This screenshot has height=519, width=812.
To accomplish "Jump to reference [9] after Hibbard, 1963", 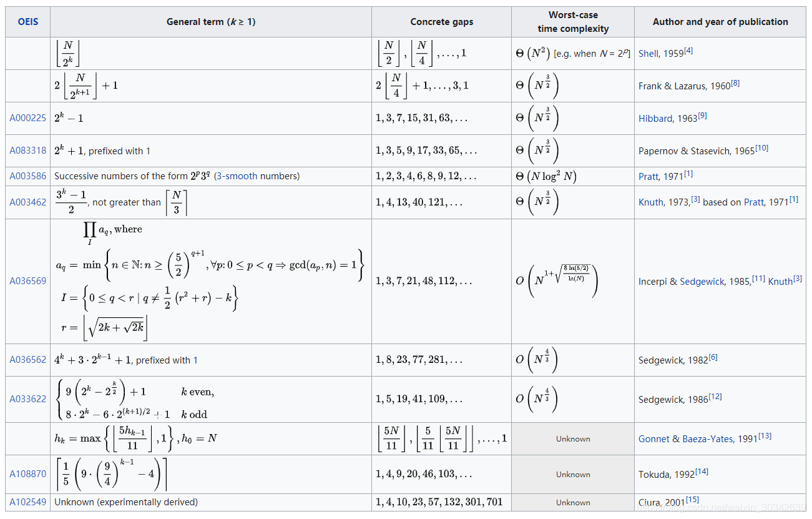I will (x=703, y=116).
